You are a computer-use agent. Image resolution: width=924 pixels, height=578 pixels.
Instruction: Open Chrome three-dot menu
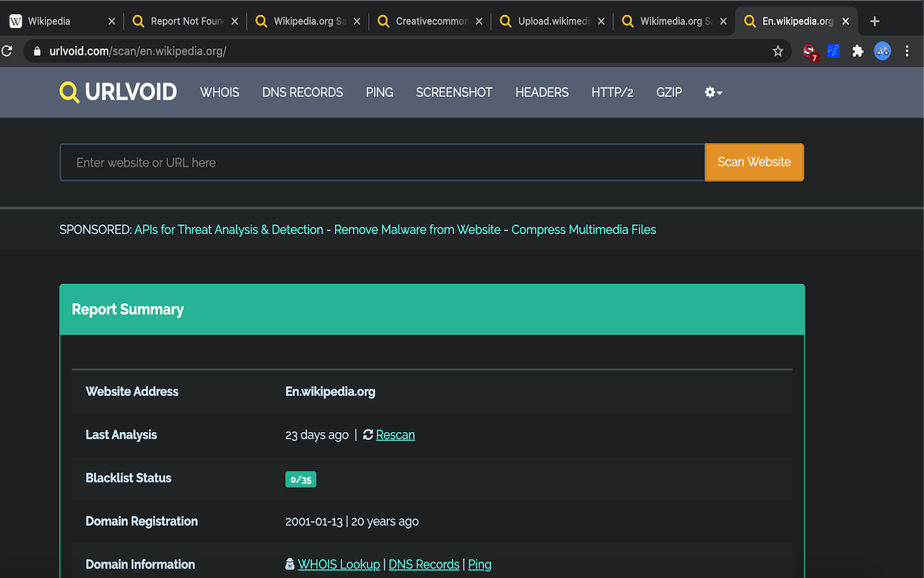(907, 51)
